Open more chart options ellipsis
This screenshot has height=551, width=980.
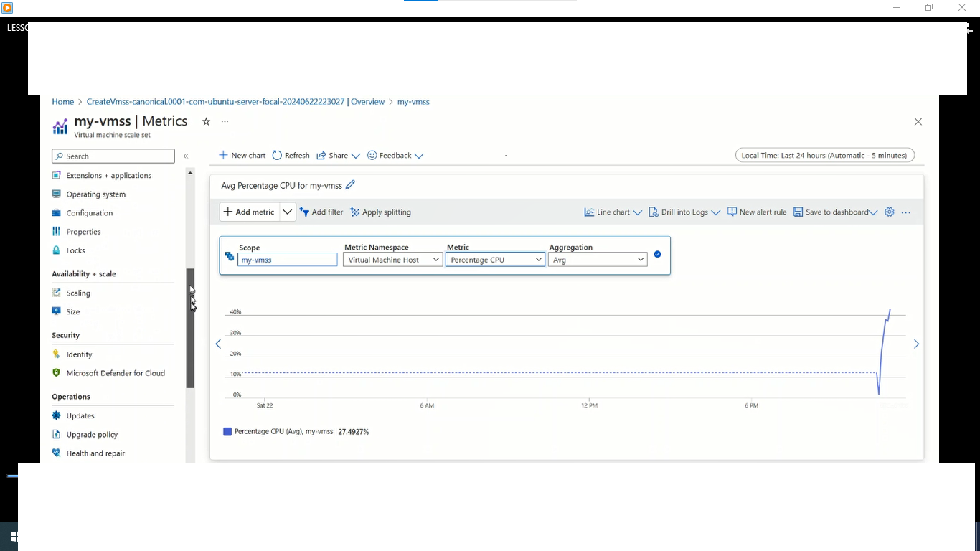click(906, 212)
